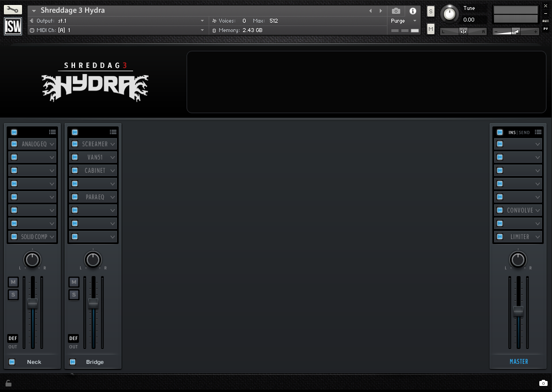
Task: Click the Tune knob
Action: pyautogui.click(x=449, y=14)
